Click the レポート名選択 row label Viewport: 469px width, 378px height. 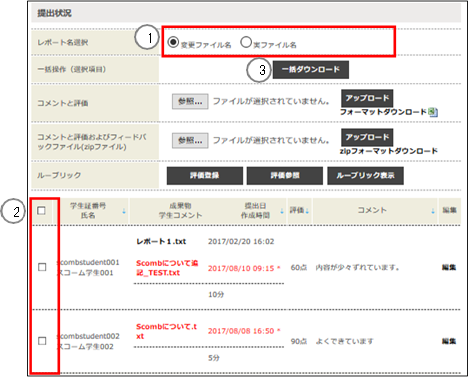(63, 42)
